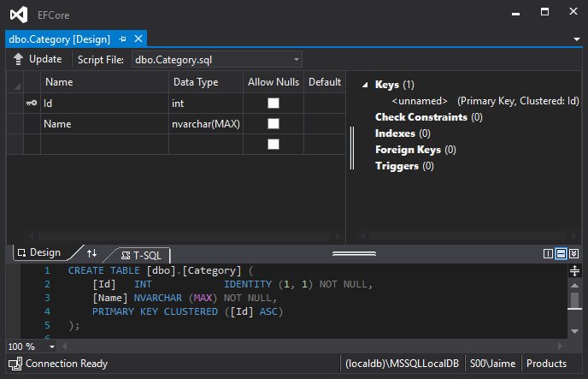Screen dimensions: 588x379
Task: Click the vertical split layout icon
Action: coord(549,254)
